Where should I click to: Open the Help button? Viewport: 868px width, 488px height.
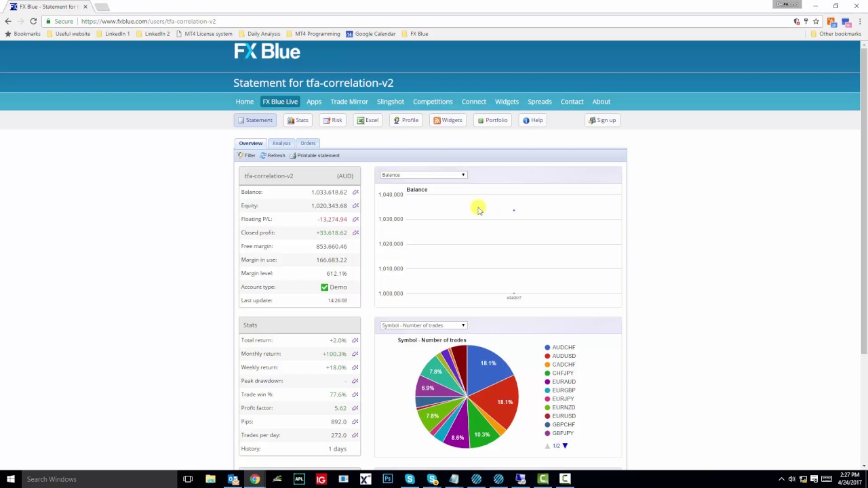(x=533, y=120)
